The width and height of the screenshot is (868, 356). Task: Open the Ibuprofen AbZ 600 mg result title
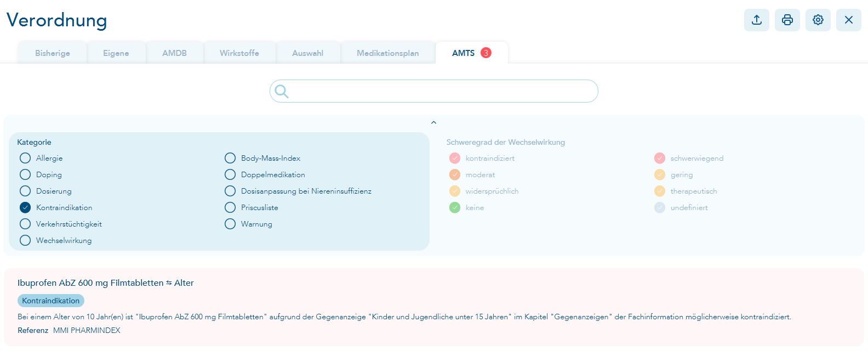point(106,283)
